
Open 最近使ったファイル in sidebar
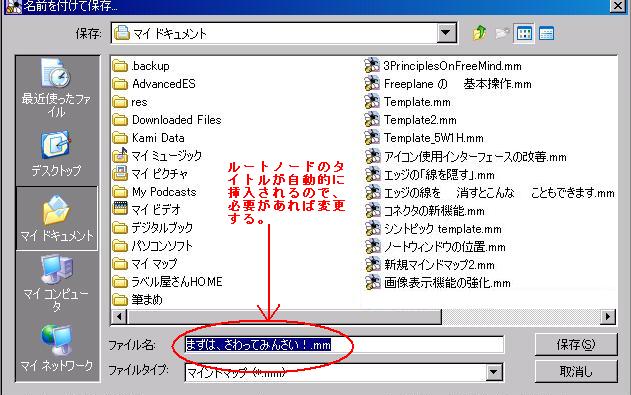(56, 88)
